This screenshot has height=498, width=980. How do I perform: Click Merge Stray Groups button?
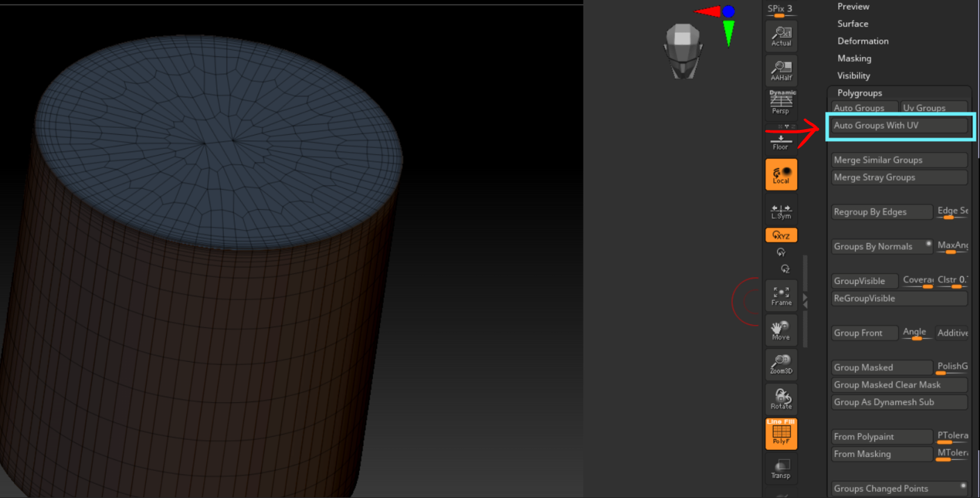899,178
